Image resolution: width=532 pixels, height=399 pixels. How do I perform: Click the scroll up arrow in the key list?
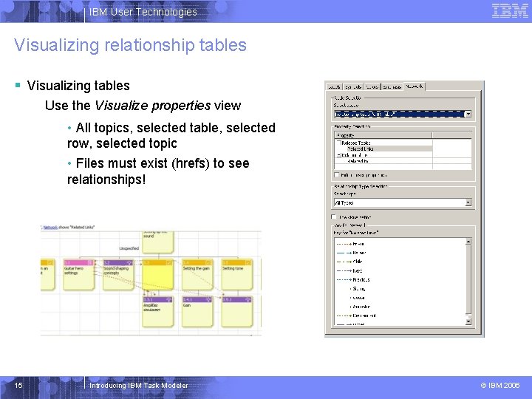coord(468,242)
